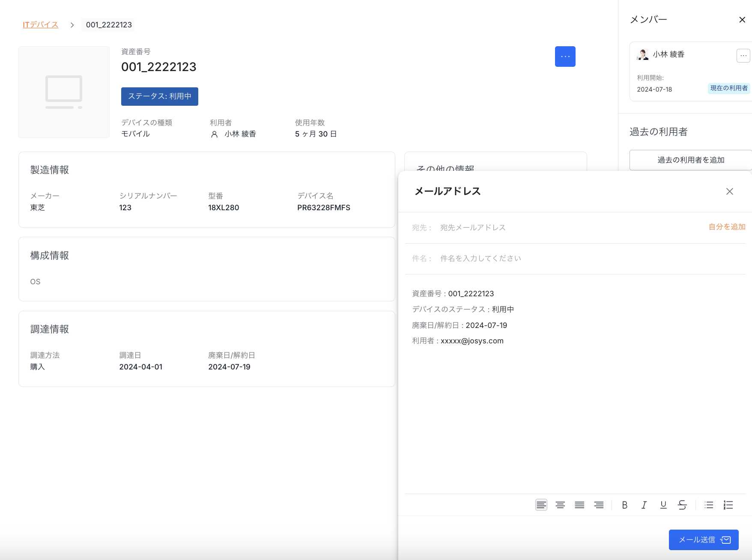
Task: Insert a bulleted list
Action: coord(709,505)
